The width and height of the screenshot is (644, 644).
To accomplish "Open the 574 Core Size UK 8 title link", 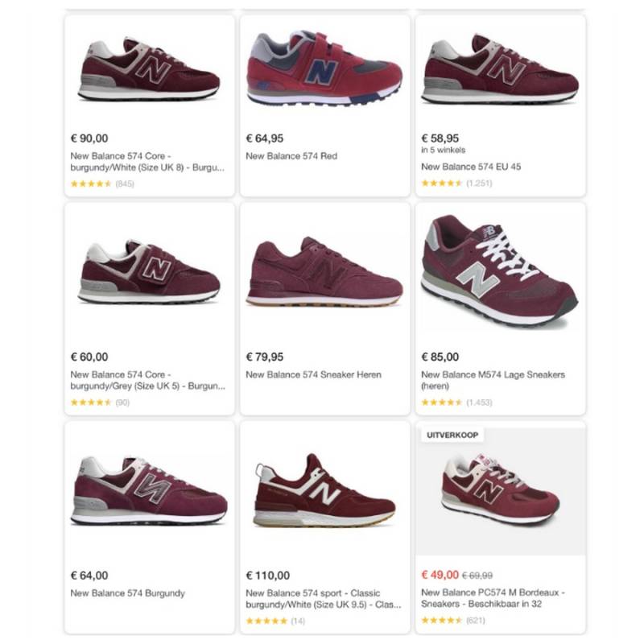I will tap(147, 162).
